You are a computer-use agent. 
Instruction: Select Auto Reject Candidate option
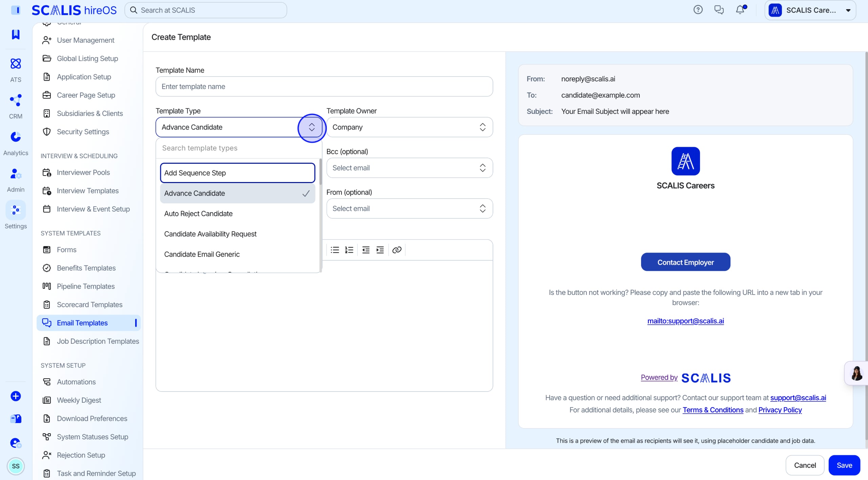(x=237, y=214)
